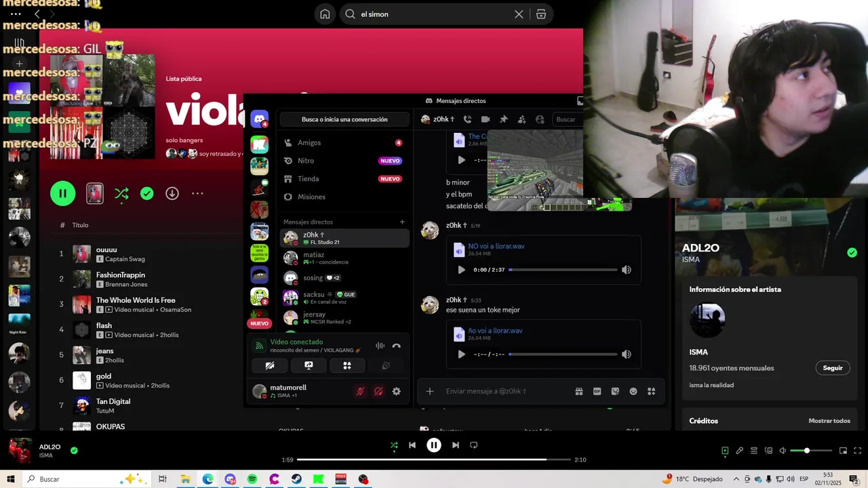
Task: Open Discord user settings gear
Action: pos(396,391)
